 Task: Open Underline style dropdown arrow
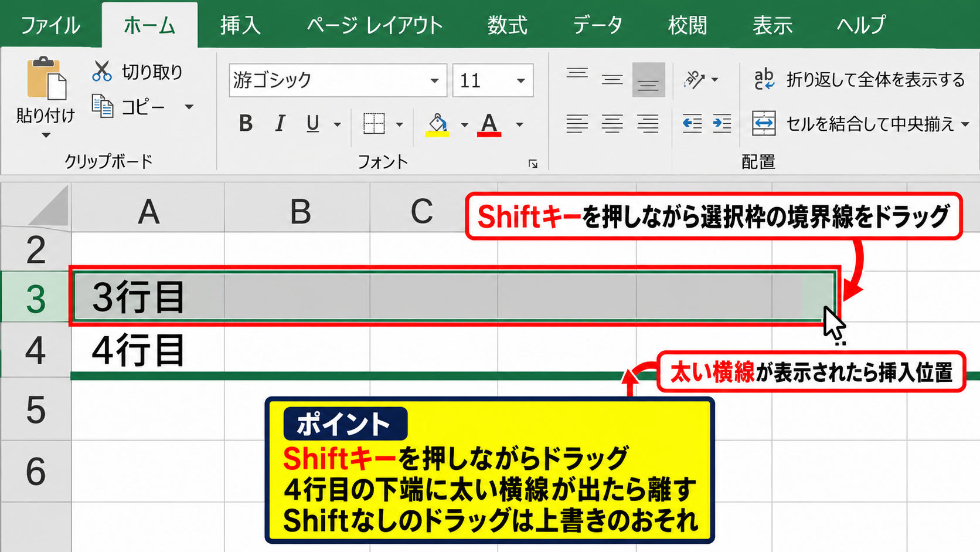point(337,124)
